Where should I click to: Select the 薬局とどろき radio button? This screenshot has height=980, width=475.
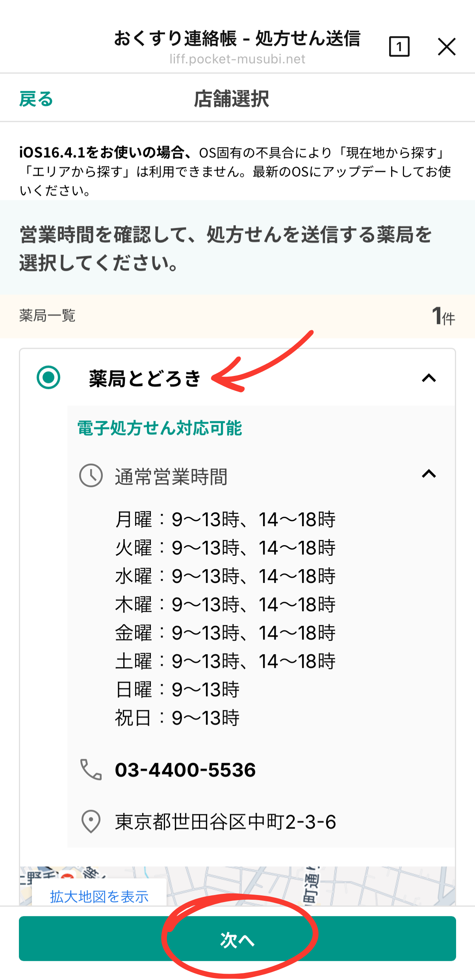pyautogui.click(x=48, y=378)
